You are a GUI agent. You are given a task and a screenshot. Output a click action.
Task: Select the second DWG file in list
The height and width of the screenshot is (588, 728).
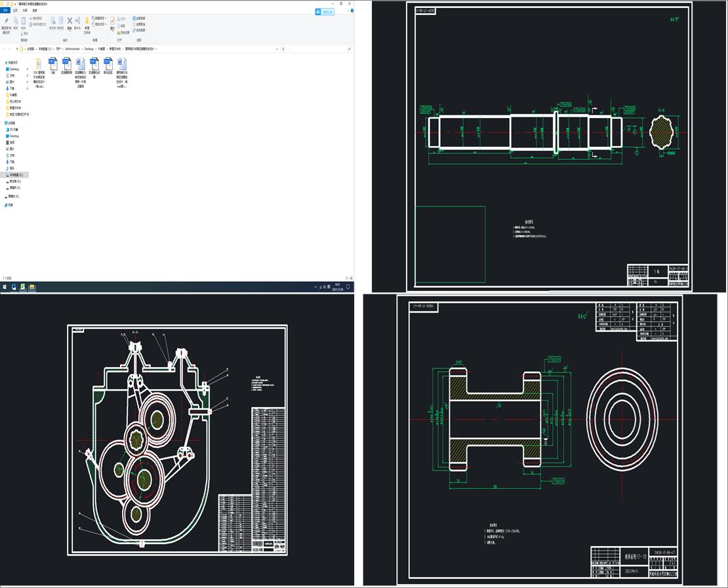[x=67, y=64]
